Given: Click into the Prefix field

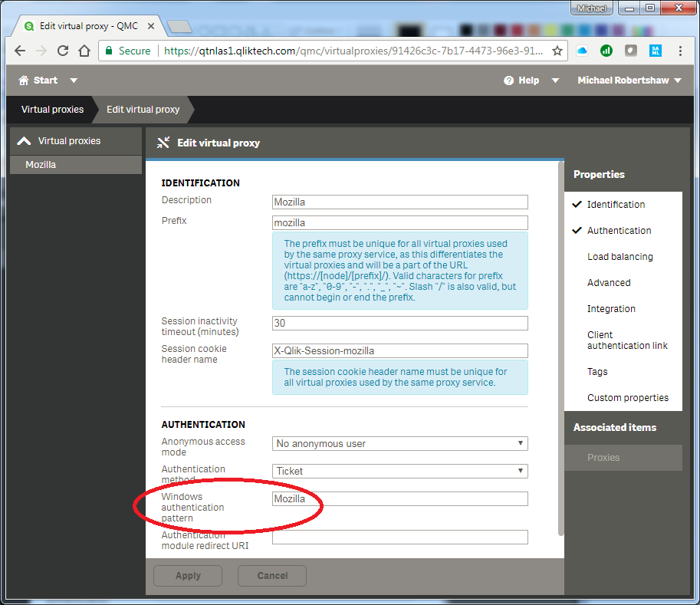Looking at the screenshot, I should pyautogui.click(x=400, y=223).
